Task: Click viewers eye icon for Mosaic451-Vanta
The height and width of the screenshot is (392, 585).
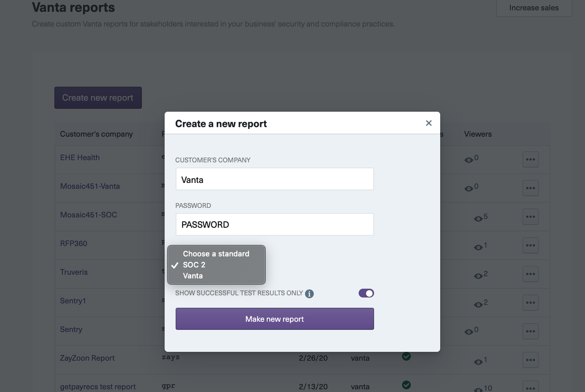Action: [x=469, y=189]
